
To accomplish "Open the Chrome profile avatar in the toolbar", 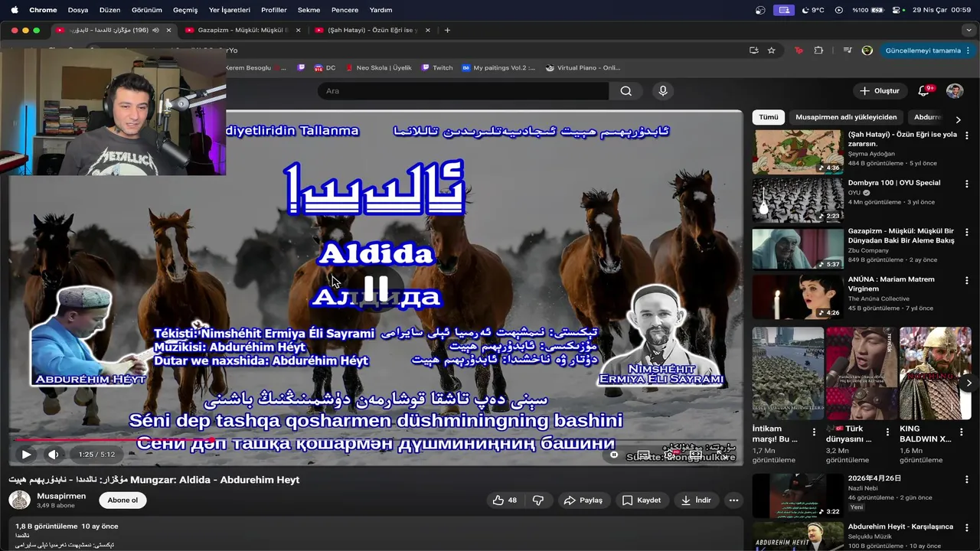I will [x=867, y=51].
